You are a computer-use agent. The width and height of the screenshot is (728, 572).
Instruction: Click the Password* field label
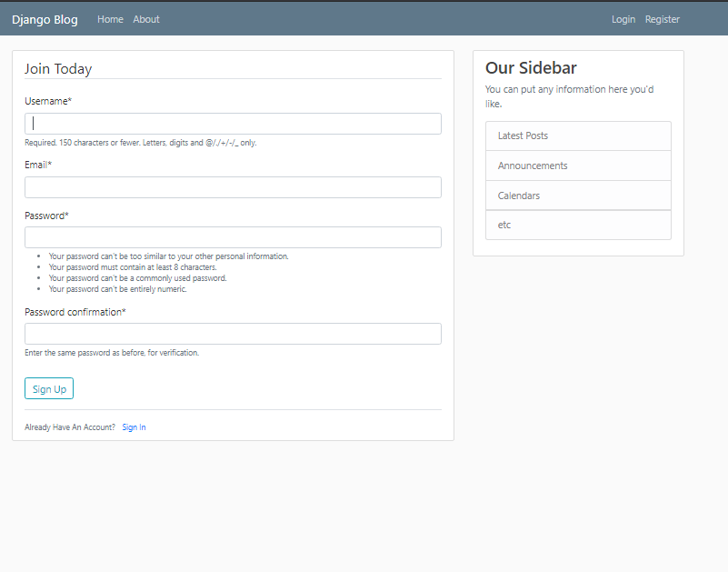pos(46,216)
